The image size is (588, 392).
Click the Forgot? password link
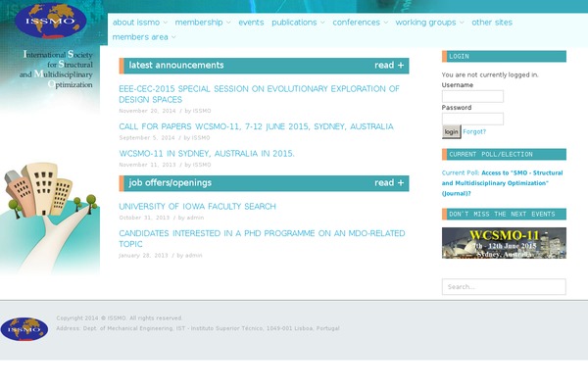point(474,131)
